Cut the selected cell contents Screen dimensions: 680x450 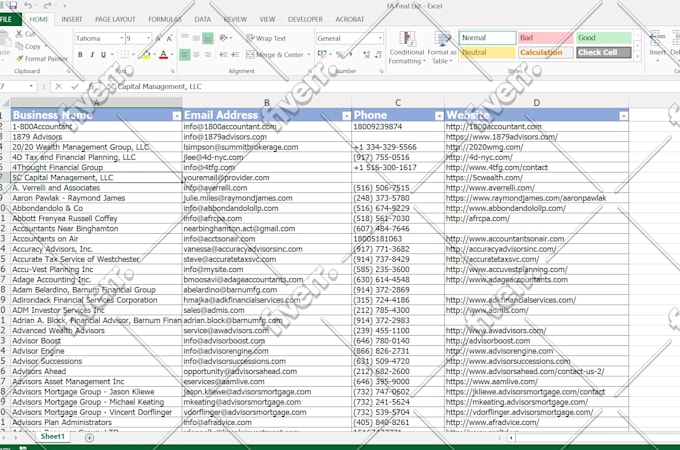[x=25, y=34]
